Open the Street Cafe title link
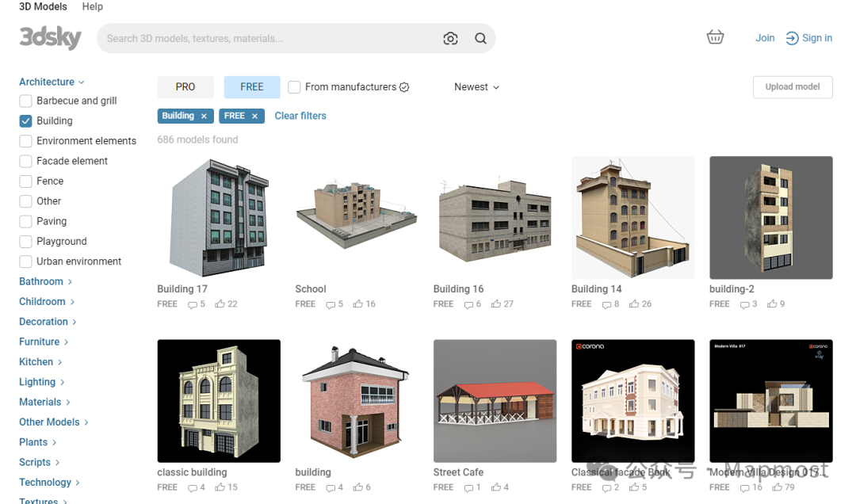Image resolution: width=856 pixels, height=504 pixels. point(459,472)
